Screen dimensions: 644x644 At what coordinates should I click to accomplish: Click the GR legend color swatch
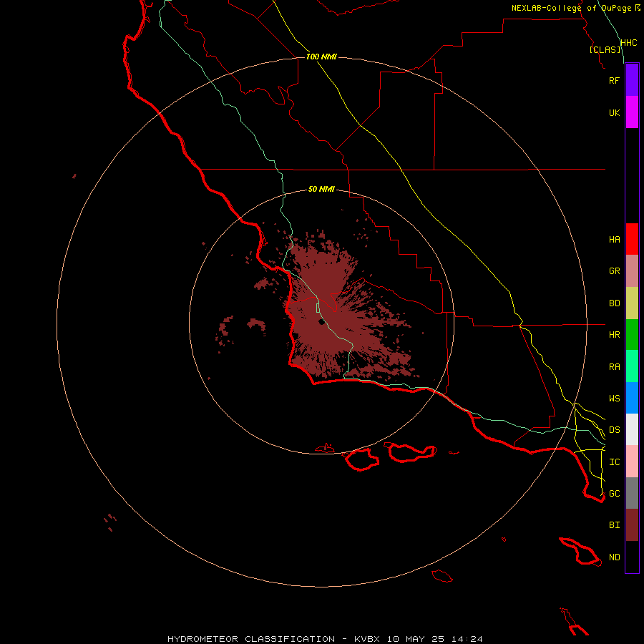(632, 271)
